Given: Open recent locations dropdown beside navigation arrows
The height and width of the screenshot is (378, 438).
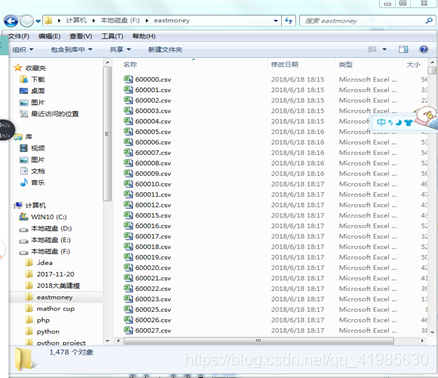Looking at the screenshot, I should [x=38, y=21].
